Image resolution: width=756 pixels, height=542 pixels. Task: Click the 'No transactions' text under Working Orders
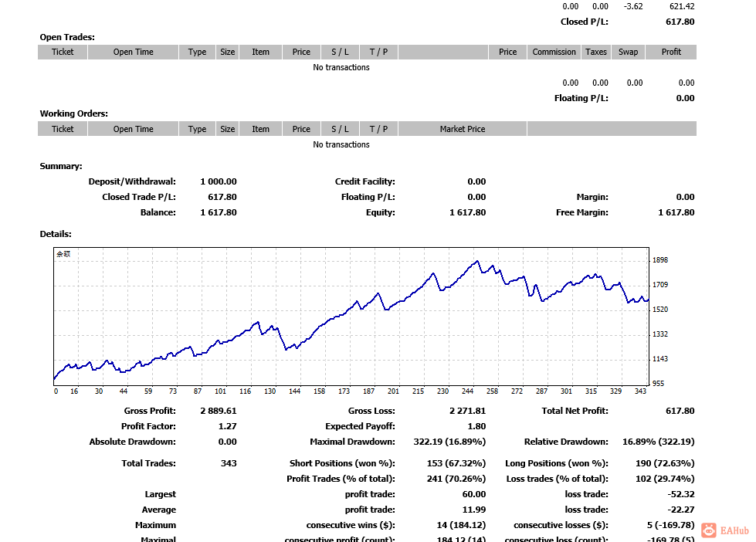point(341,144)
